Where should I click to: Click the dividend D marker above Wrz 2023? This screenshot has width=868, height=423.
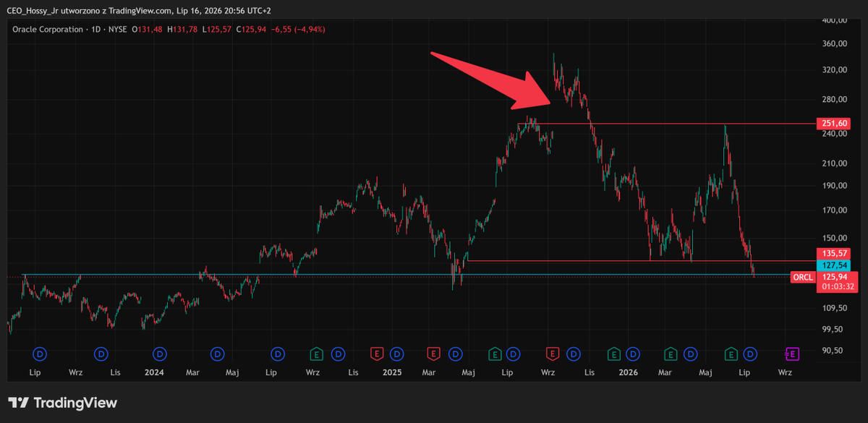tap(101, 354)
